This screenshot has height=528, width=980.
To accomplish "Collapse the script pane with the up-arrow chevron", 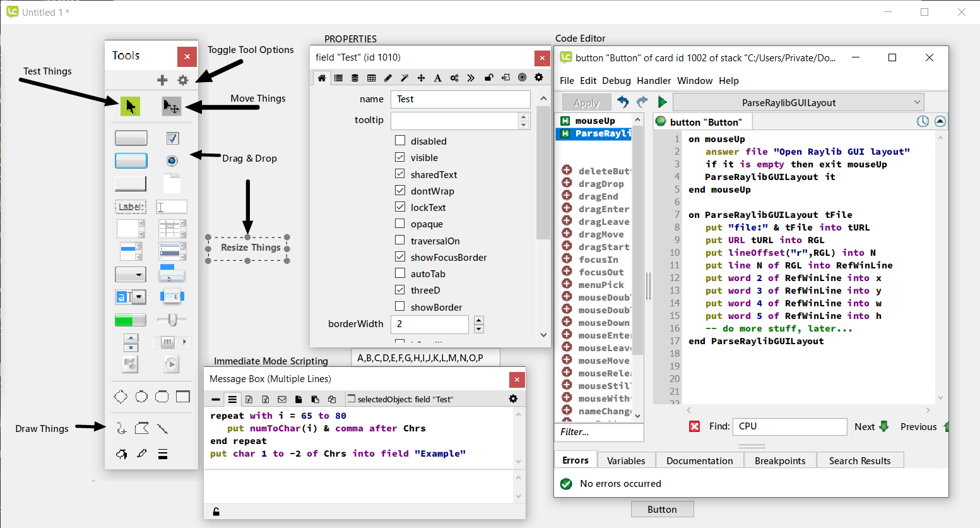I will pos(940,121).
